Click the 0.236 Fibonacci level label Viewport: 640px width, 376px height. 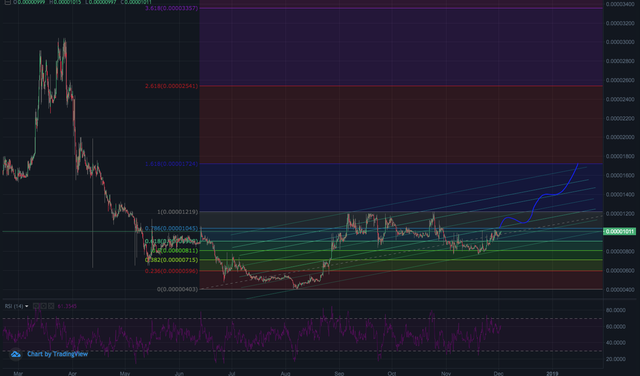click(x=171, y=271)
